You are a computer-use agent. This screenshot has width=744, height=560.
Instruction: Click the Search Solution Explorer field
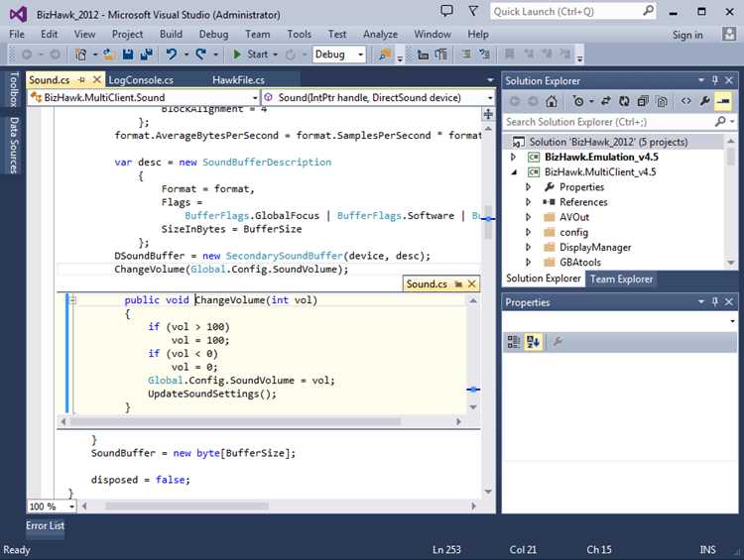608,122
